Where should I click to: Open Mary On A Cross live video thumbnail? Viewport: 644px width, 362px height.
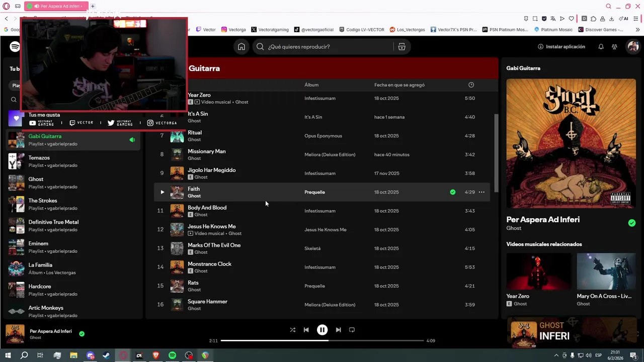pos(606,271)
